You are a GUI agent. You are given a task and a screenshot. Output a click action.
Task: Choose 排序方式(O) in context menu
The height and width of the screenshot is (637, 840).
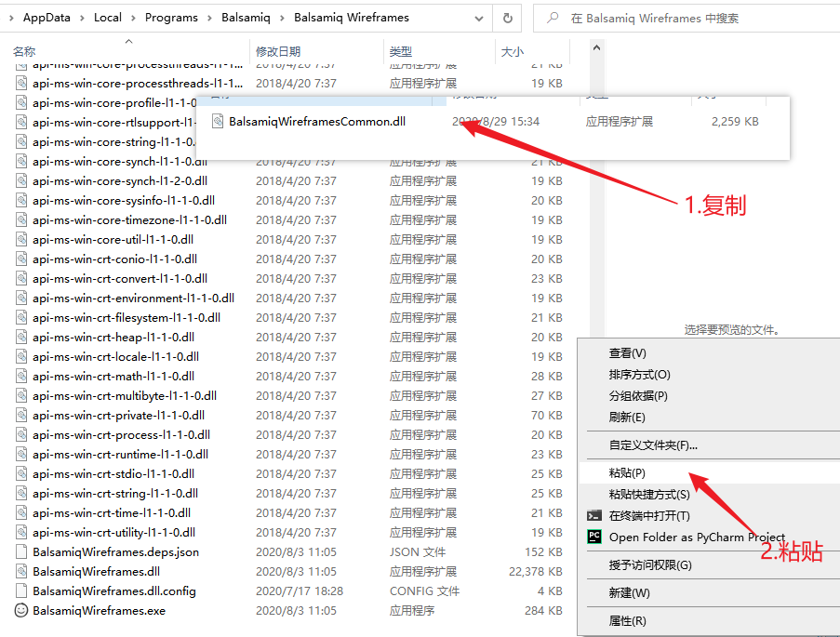pyautogui.click(x=640, y=375)
